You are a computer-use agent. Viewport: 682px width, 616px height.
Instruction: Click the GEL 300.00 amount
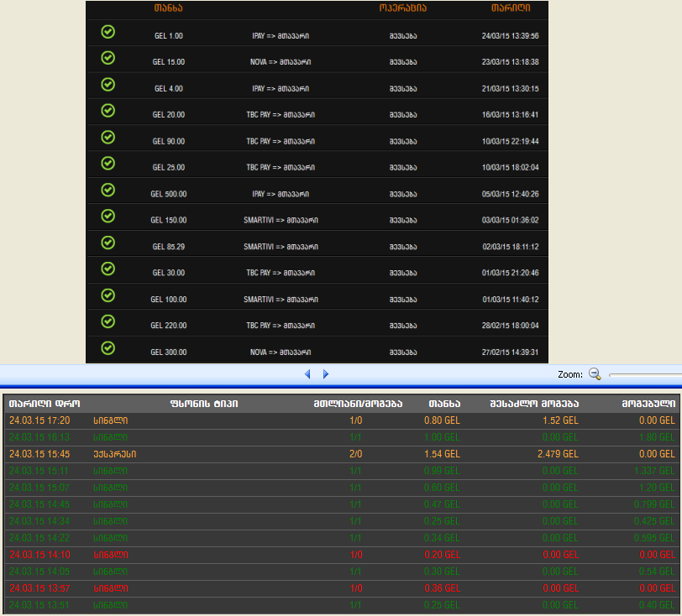[x=168, y=352]
